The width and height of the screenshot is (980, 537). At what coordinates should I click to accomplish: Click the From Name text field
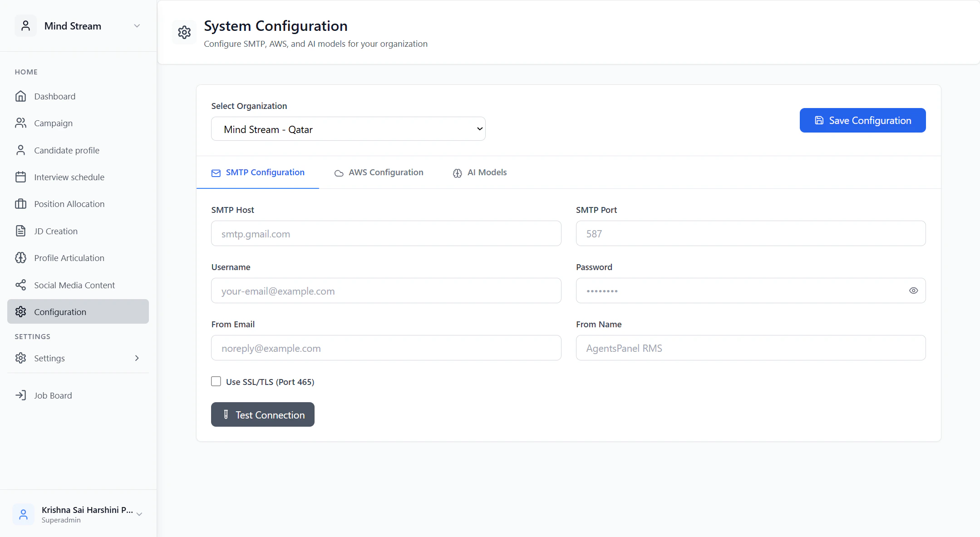[750, 348]
